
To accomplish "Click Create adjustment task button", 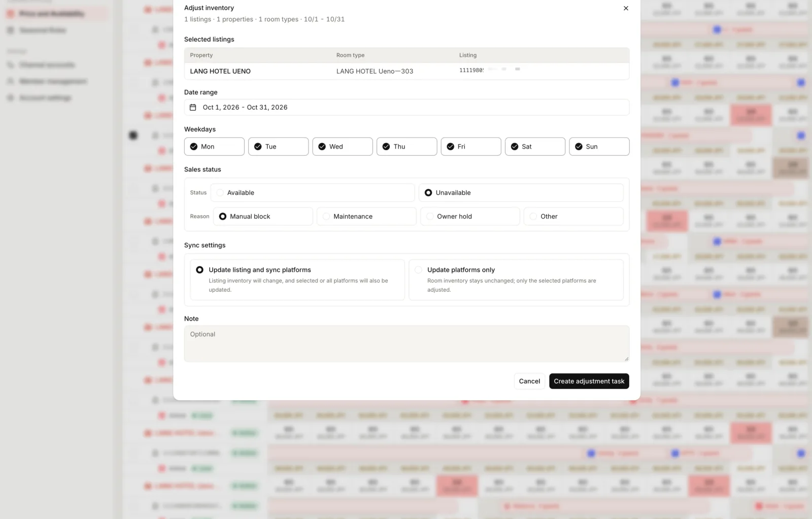I will coord(589,382).
